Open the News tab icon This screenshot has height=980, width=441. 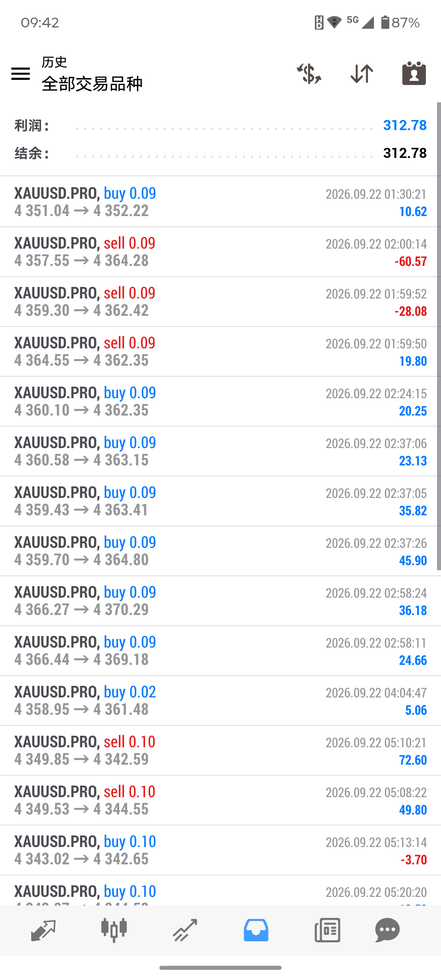coord(327,930)
